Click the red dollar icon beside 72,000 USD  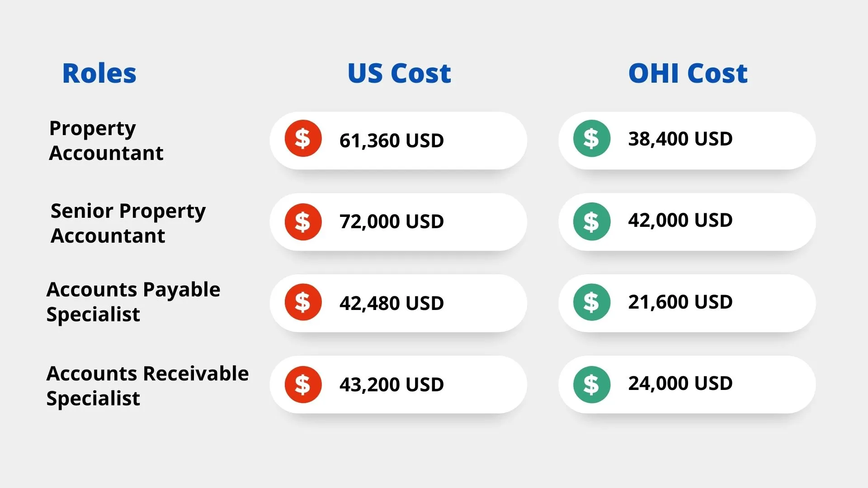[x=303, y=221]
